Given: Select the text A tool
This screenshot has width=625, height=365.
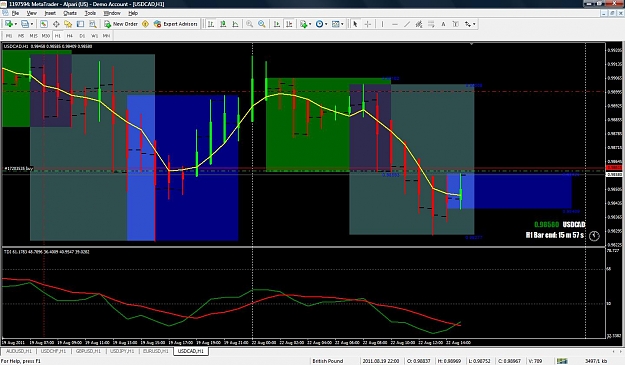Looking at the screenshot, I should pyautogui.click(x=443, y=24).
